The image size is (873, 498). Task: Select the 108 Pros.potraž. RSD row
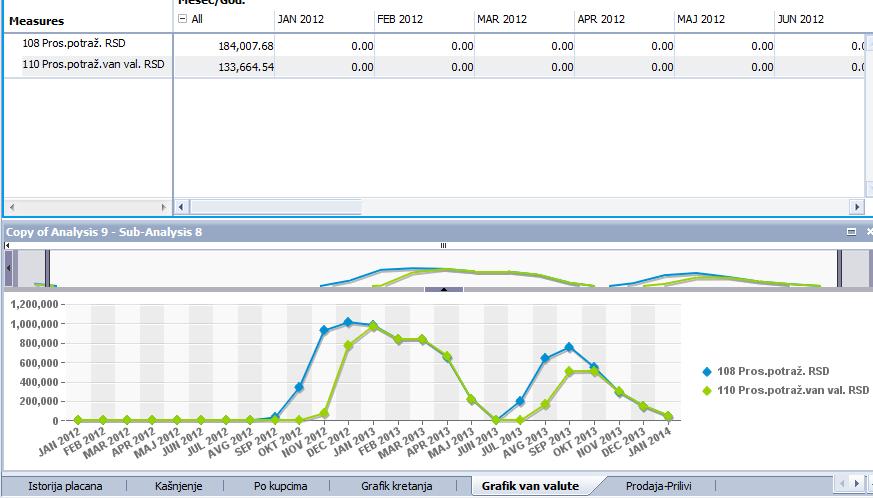pyautogui.click(x=74, y=43)
